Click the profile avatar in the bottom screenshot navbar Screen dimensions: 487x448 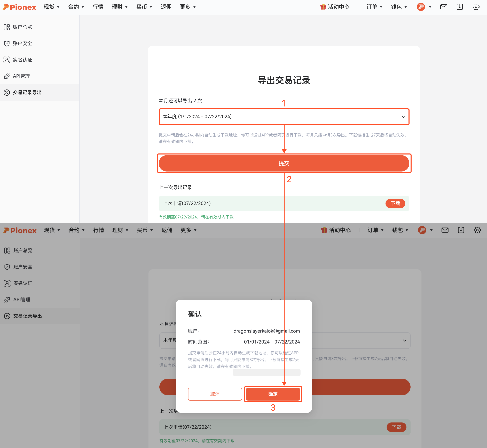tap(422, 230)
